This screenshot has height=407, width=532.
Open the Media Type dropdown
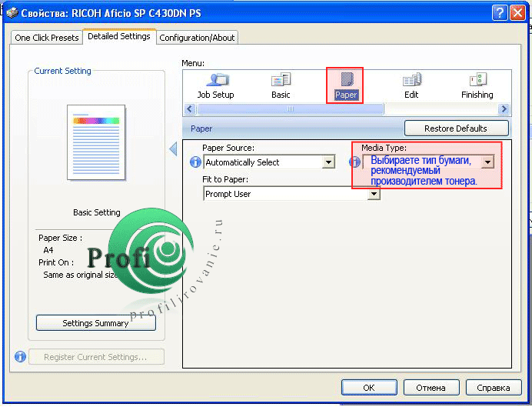487,162
